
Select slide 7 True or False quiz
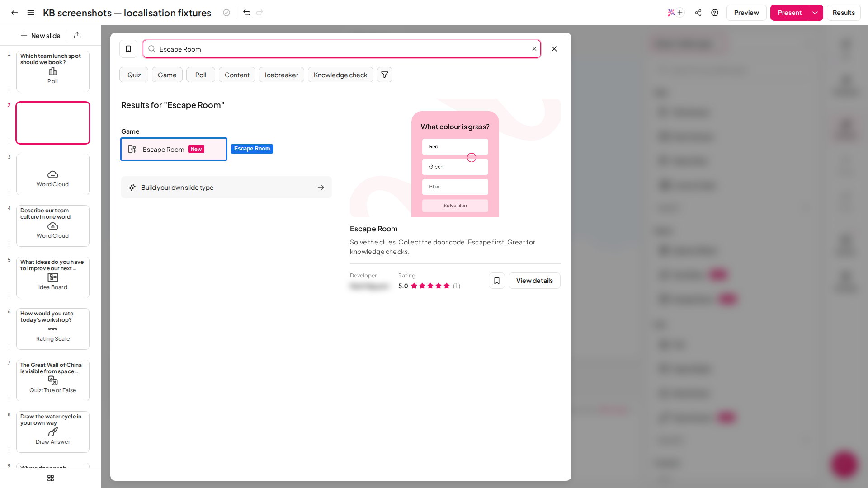point(53,380)
